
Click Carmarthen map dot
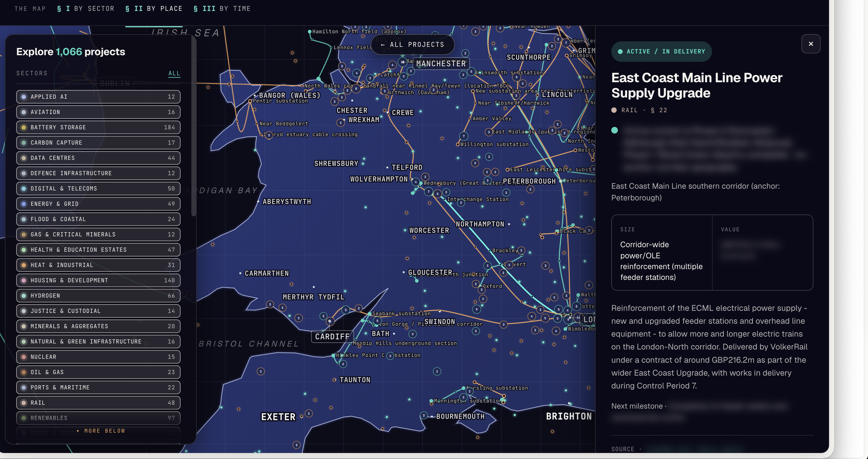(240, 273)
